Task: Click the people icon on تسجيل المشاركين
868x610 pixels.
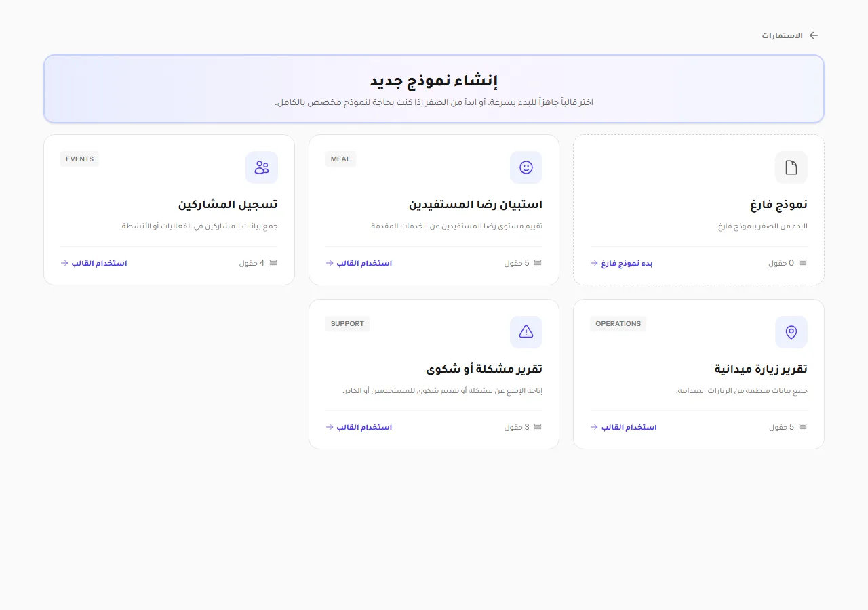Action: coord(262,167)
